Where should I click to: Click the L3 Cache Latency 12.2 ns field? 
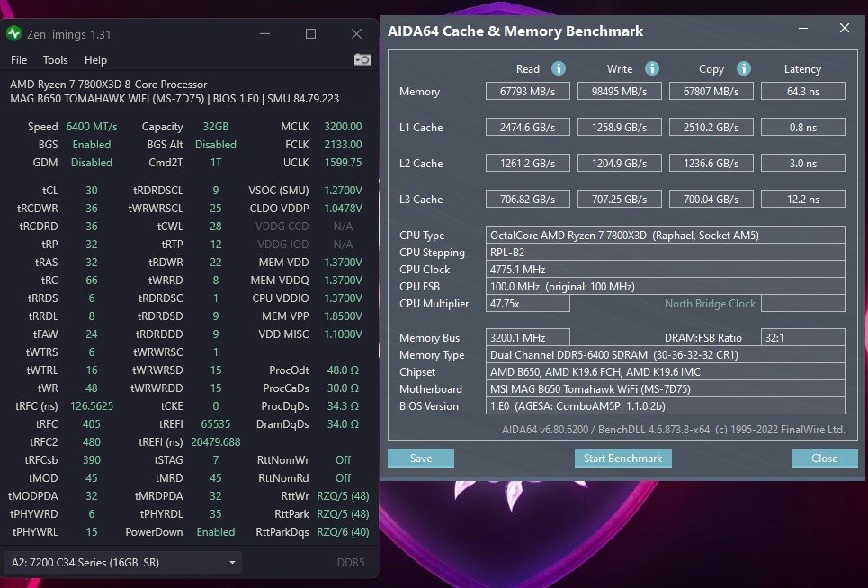point(803,199)
